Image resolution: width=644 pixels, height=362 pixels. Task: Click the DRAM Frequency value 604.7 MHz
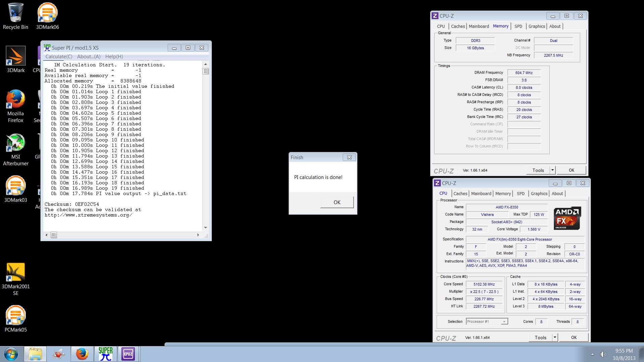(524, 73)
